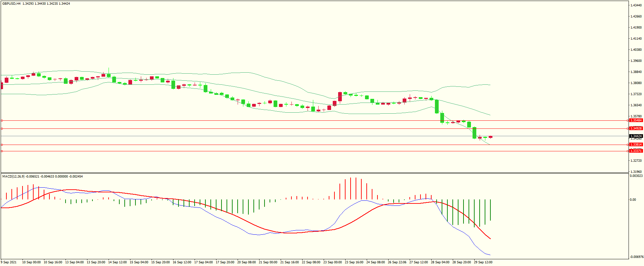Click the MACD zero level label 0.00
The image size is (644, 266).
633,200
